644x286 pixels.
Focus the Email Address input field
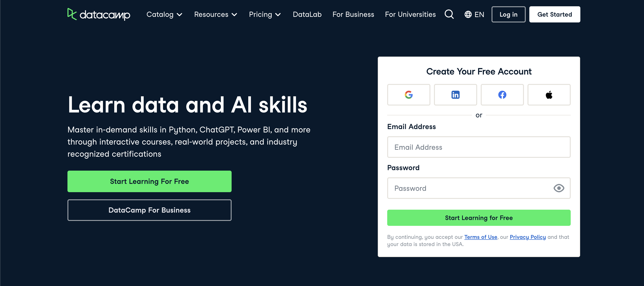479,147
